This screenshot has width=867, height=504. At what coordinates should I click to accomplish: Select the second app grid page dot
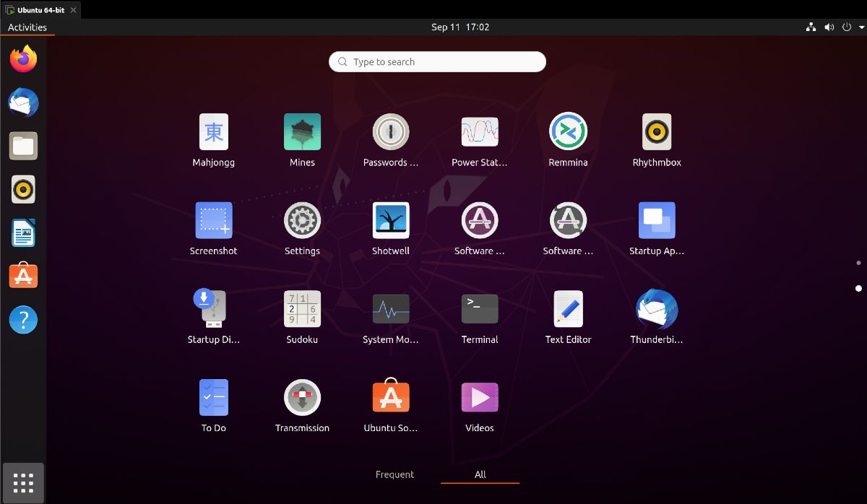[x=858, y=288]
